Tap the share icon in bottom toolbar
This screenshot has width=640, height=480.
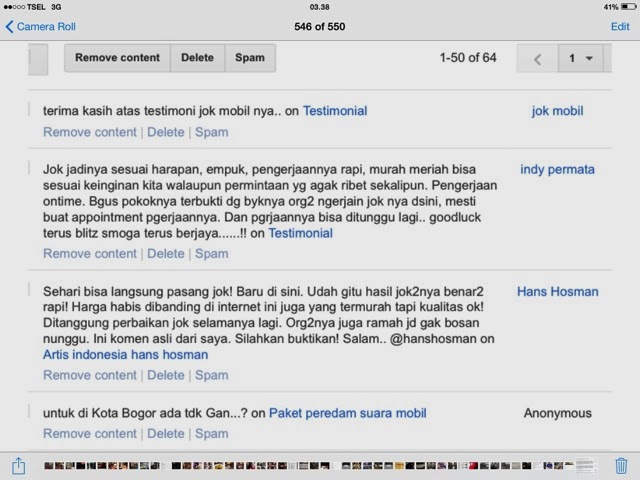click(x=18, y=465)
